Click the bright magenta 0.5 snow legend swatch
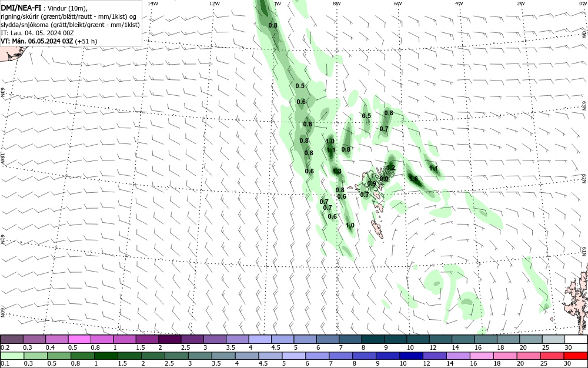This screenshot has height=368, width=588. tap(79, 340)
